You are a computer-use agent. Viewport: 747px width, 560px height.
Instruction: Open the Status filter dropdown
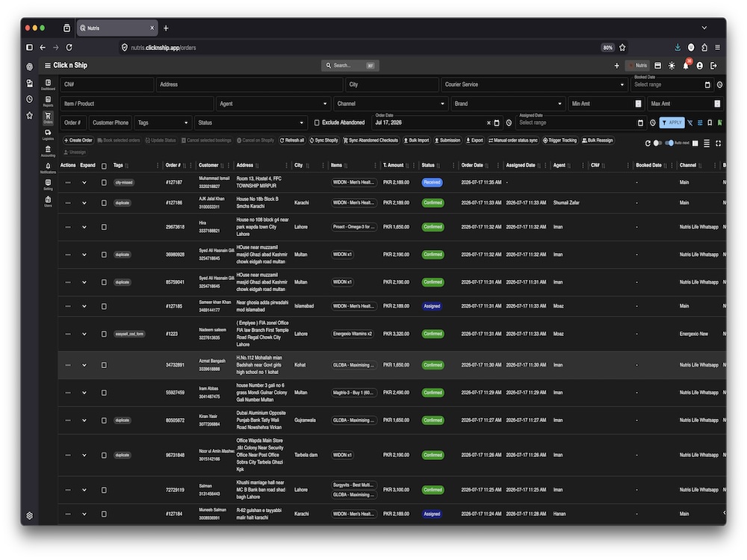[250, 123]
